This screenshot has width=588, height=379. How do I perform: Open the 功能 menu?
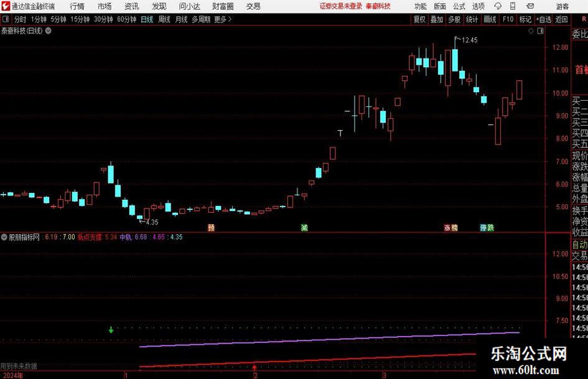point(421,6)
